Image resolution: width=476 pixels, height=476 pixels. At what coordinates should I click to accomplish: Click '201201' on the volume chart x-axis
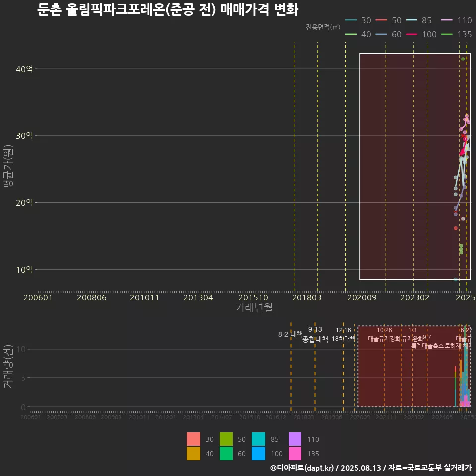[166, 417]
